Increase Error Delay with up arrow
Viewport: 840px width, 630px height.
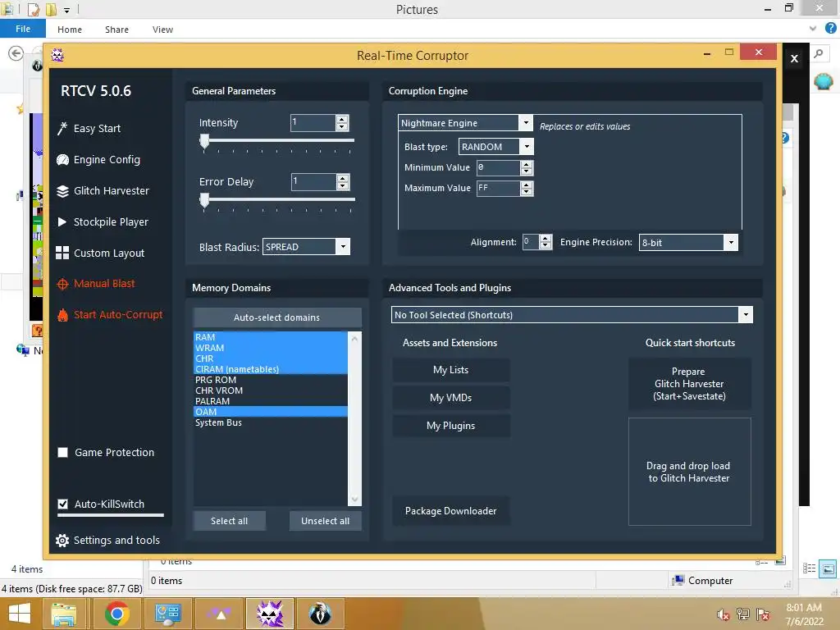click(343, 178)
